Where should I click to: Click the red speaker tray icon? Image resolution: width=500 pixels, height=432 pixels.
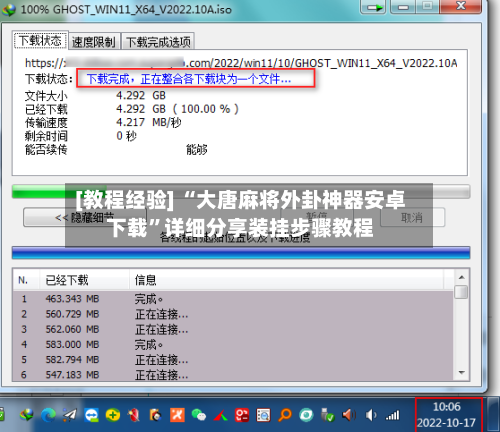349,415
